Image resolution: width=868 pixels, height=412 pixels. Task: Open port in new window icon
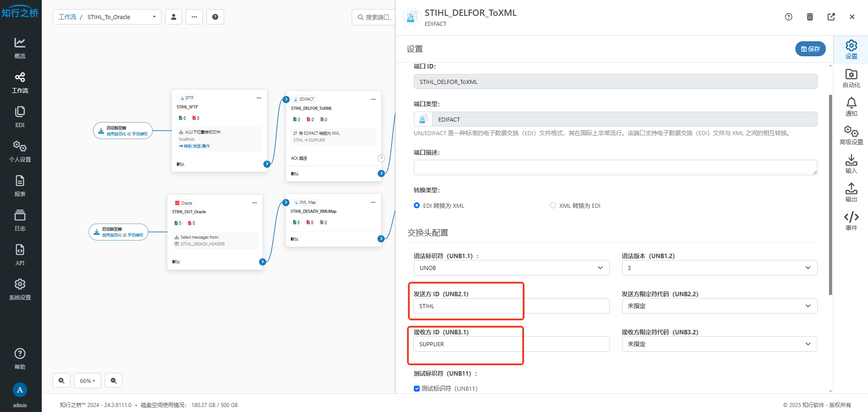(x=831, y=17)
